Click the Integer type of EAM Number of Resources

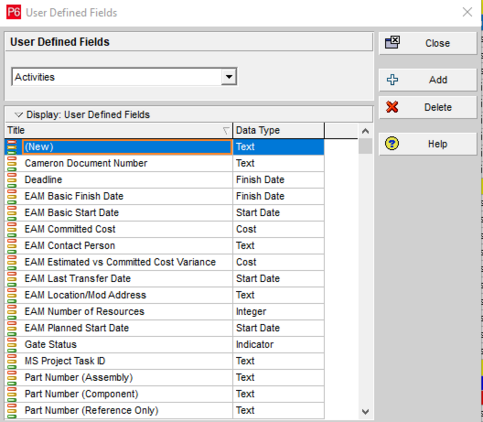click(x=278, y=312)
